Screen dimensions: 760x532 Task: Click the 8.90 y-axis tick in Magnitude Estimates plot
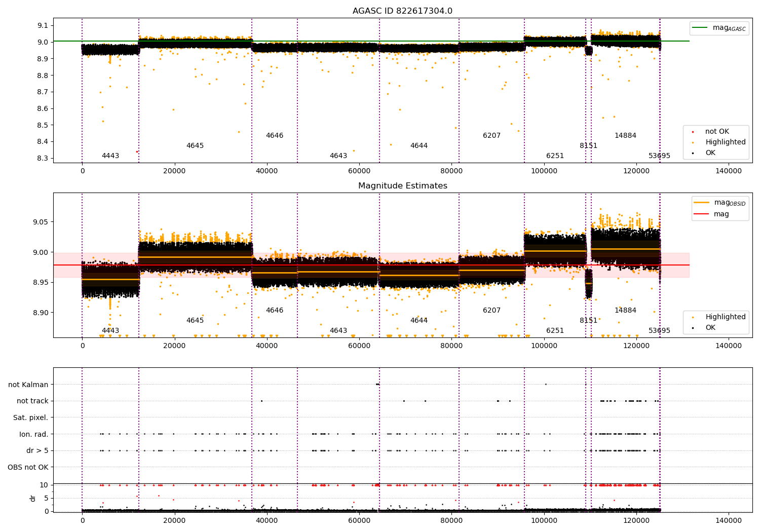[41, 313]
